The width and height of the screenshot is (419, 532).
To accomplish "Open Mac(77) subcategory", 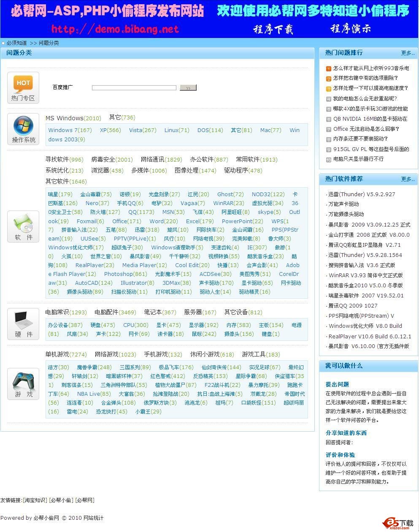I will 271,130.
